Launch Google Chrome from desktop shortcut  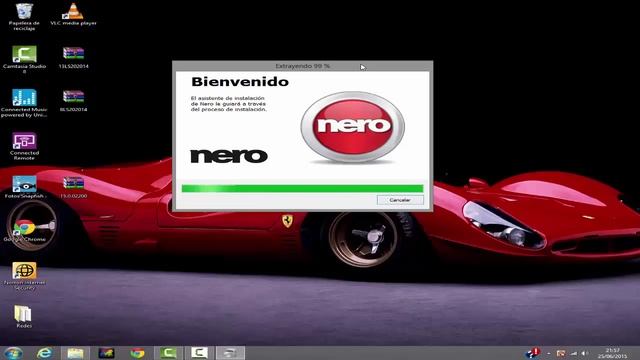(x=24, y=230)
